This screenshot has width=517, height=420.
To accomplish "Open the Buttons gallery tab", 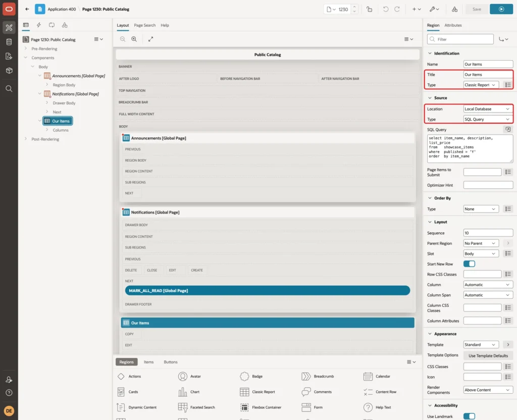I will pos(171,362).
